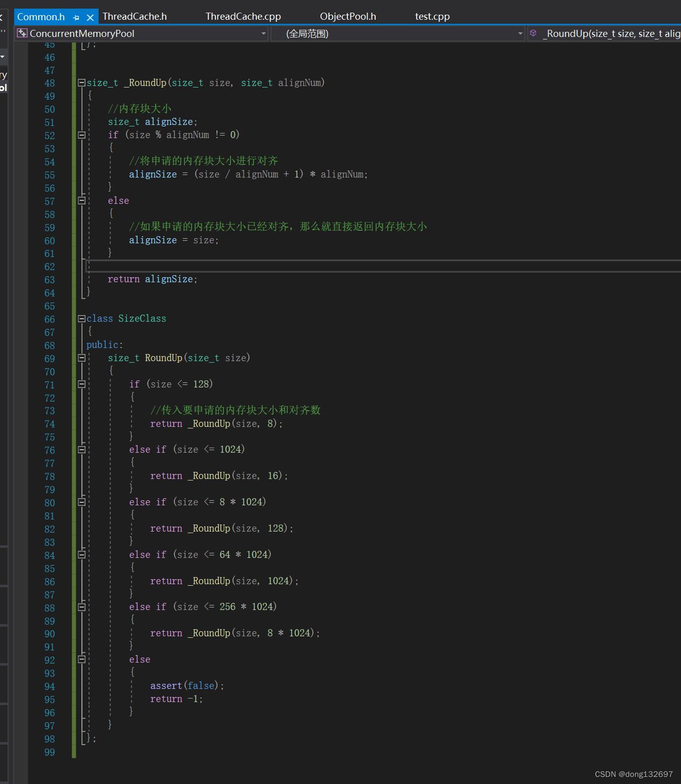Collapse the 256 * 1024 block at line 88

pyautogui.click(x=81, y=607)
